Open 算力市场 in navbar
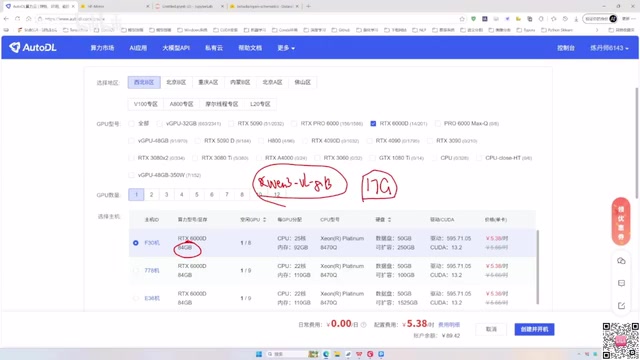640x360 pixels. tap(102, 48)
